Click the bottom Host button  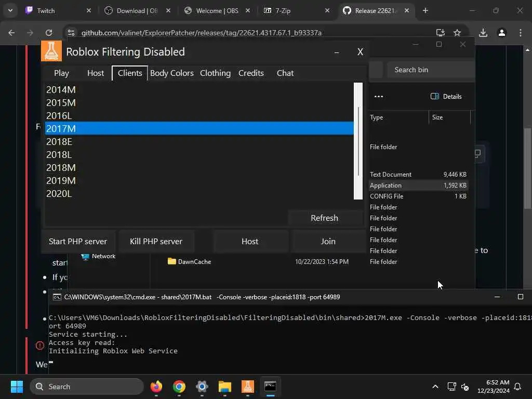click(x=250, y=241)
